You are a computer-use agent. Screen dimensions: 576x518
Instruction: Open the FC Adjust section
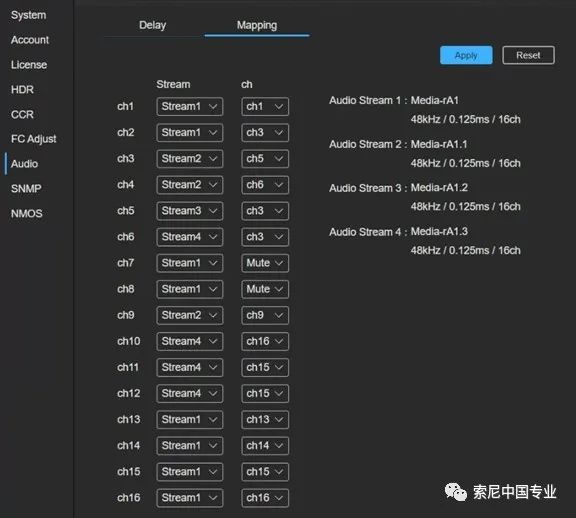pyautogui.click(x=33, y=139)
